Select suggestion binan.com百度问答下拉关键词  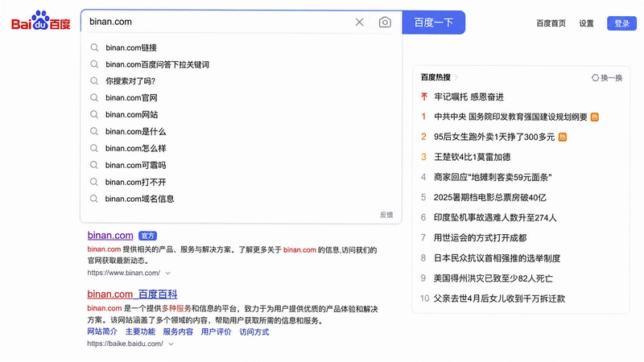click(x=157, y=64)
